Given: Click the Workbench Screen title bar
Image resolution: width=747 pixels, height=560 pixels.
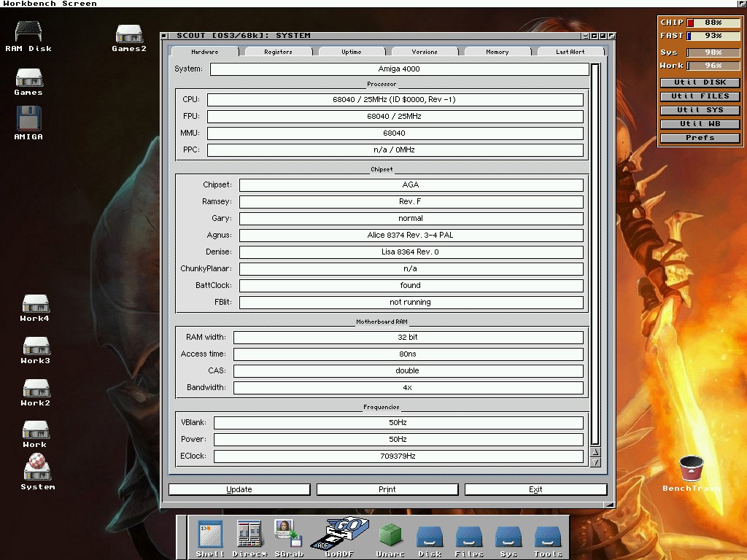Looking at the screenshot, I should click(x=368, y=4).
